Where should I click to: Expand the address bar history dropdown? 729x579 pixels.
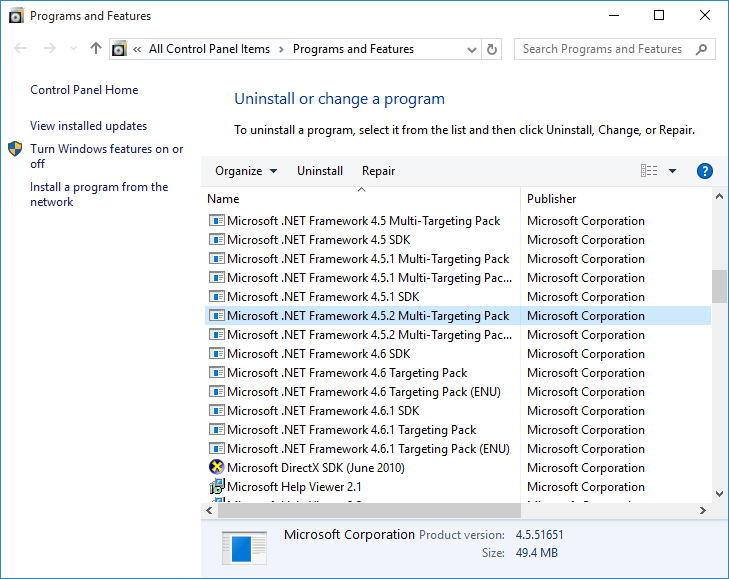coord(471,49)
